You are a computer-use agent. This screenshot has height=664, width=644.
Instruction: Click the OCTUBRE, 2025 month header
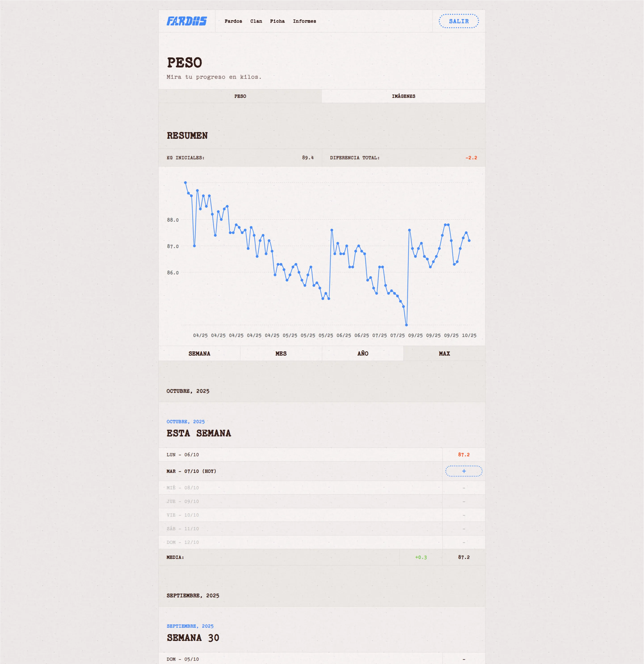[188, 391]
